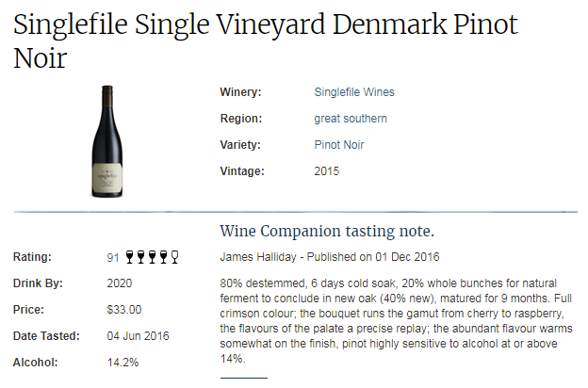Click the $33.00 price value
The image size is (588, 388).
click(x=124, y=310)
